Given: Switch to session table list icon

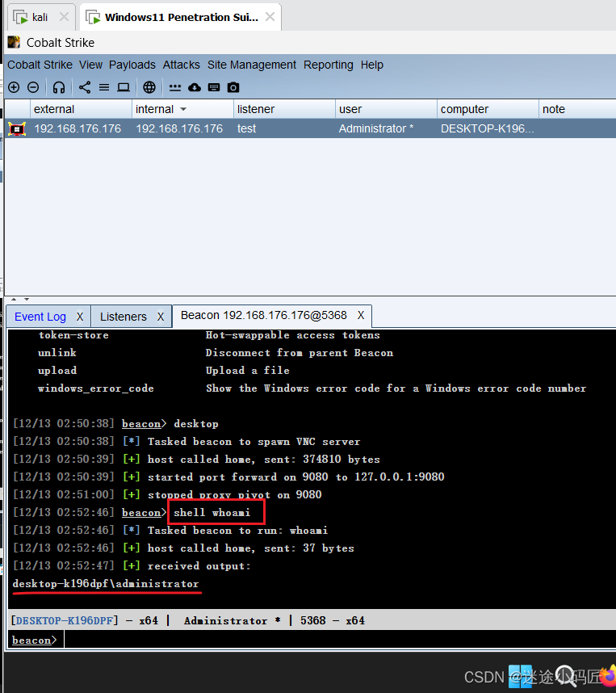Looking at the screenshot, I should click(x=104, y=87).
